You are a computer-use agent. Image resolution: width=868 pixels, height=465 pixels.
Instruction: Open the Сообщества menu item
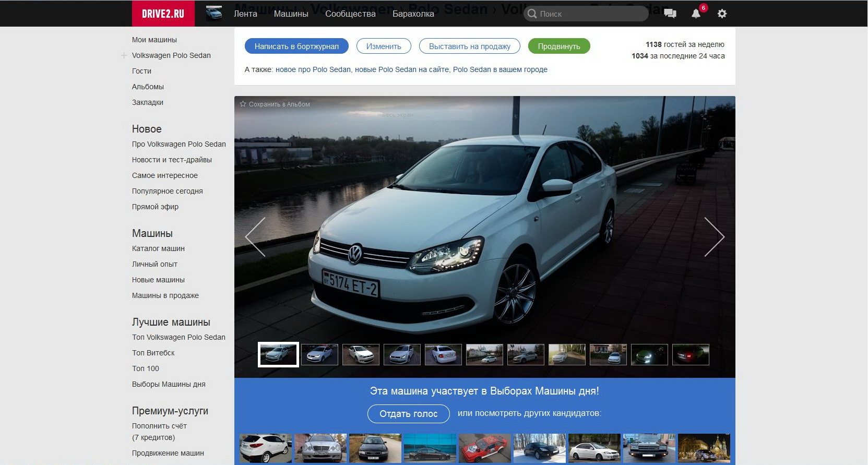pos(350,14)
